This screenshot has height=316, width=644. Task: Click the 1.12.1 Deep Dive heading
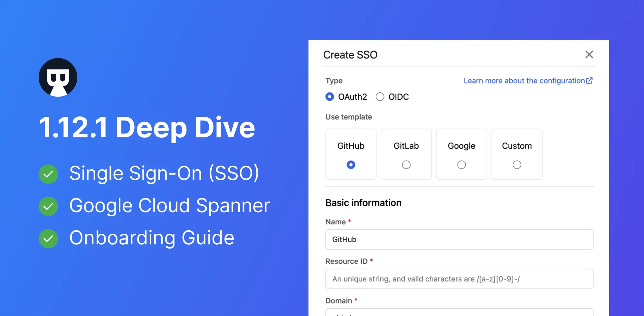(x=147, y=128)
